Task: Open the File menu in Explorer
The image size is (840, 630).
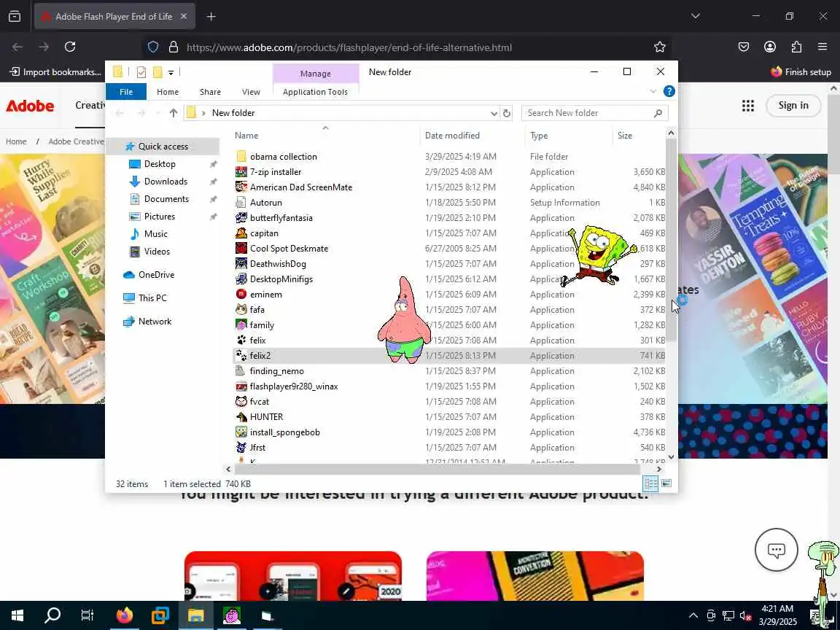Action: click(x=126, y=92)
